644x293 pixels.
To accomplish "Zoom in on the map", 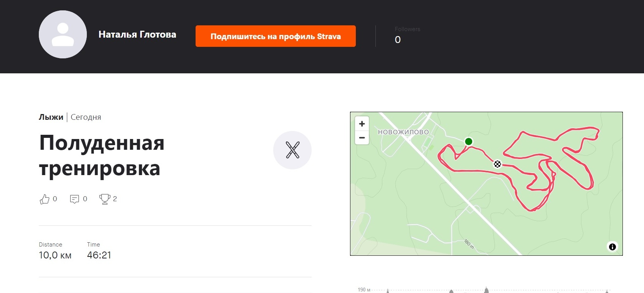I will coord(362,124).
